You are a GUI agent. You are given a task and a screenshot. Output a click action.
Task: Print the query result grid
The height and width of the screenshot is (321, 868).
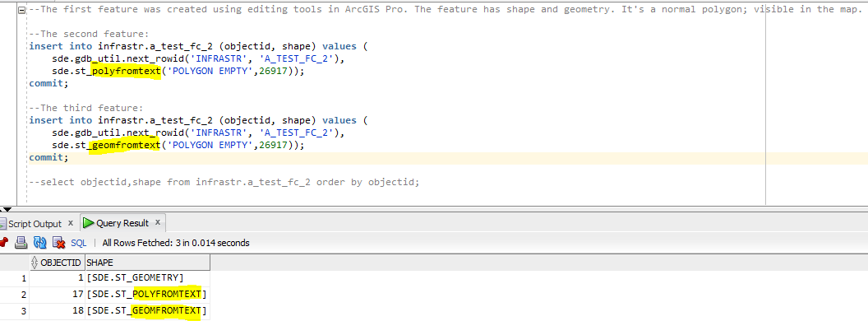coord(21,242)
